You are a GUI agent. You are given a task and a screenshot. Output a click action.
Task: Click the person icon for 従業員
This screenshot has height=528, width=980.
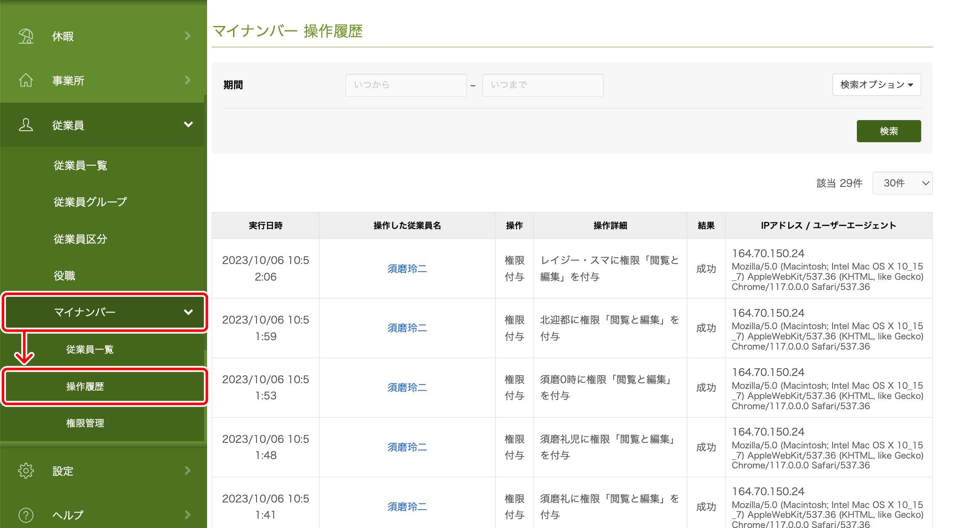point(26,125)
